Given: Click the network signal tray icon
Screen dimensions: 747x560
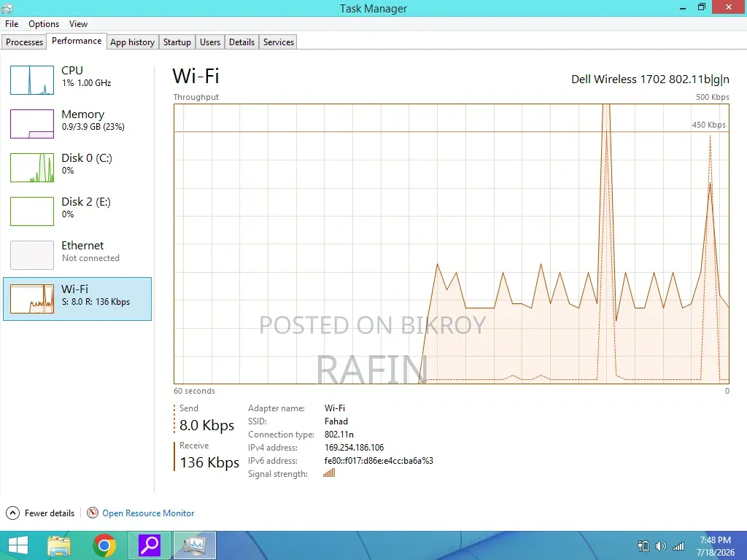Looking at the screenshot, I should click(678, 546).
